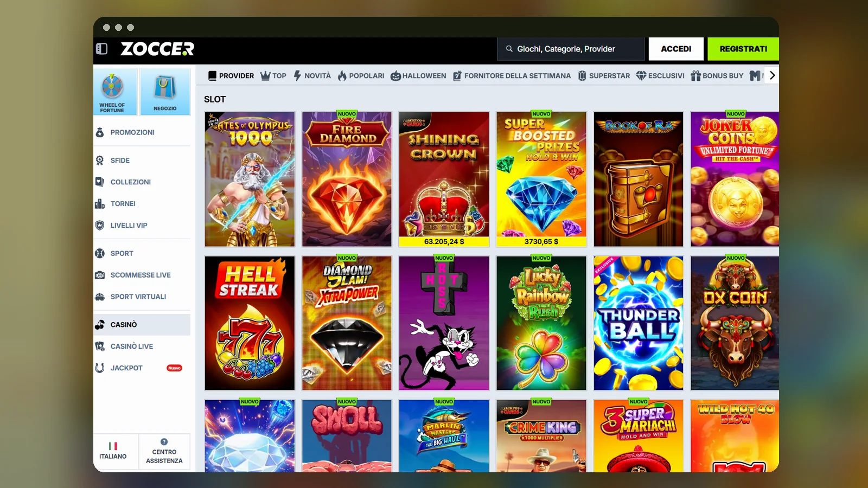Switch to the Popolari tab

click(x=361, y=76)
